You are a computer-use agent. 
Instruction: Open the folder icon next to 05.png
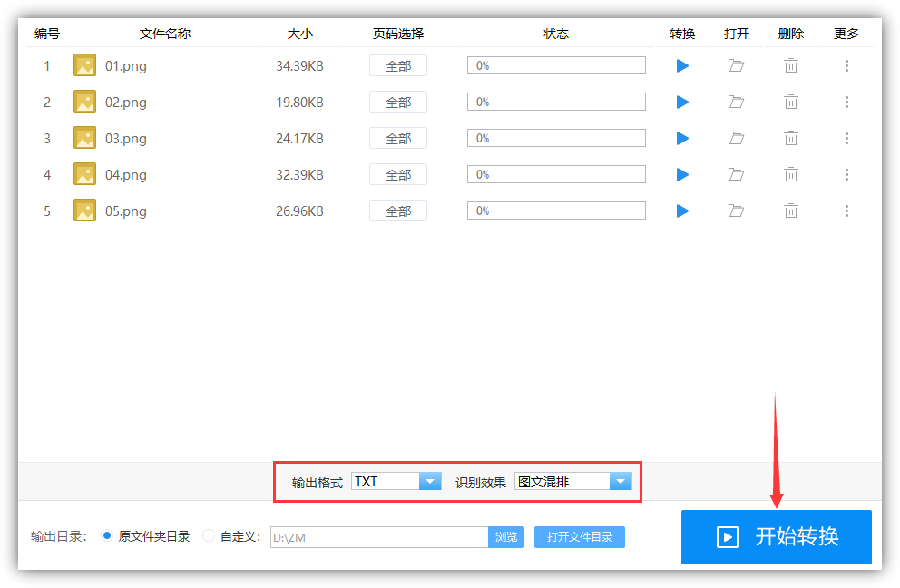point(736,211)
